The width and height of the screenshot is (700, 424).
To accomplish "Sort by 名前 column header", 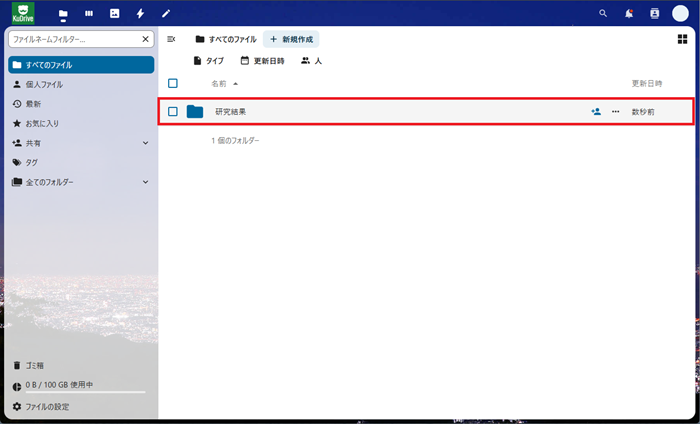I will click(225, 83).
